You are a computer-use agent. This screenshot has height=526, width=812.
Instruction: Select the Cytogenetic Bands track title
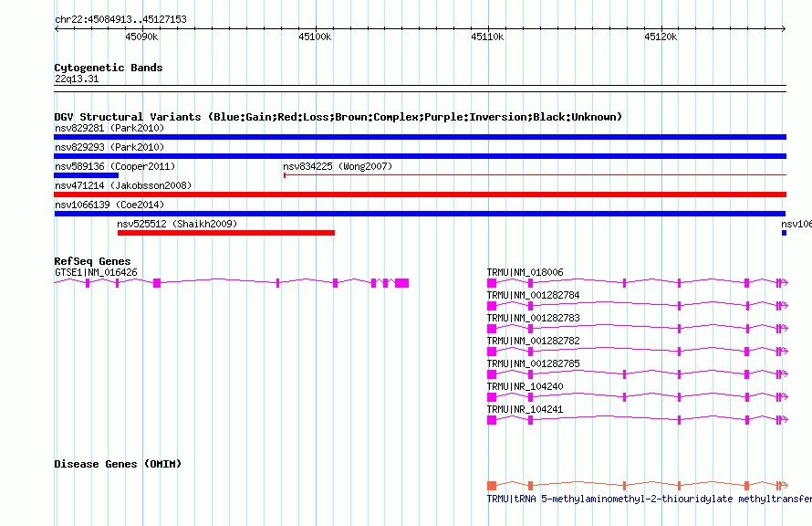(x=109, y=68)
